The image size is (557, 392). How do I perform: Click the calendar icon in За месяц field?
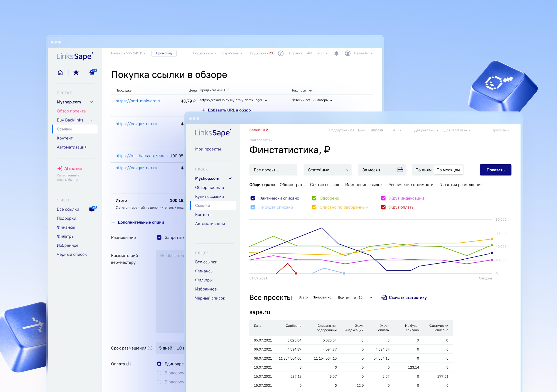[400, 170]
